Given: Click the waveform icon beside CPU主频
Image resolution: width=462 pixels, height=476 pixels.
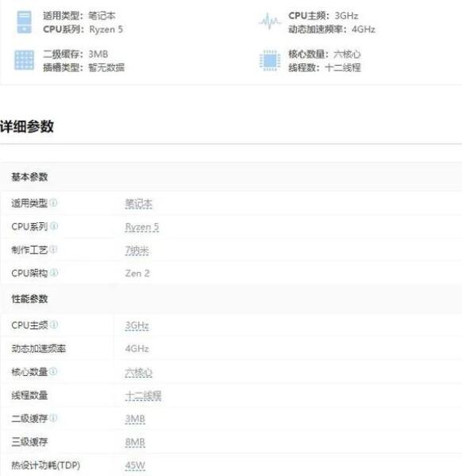Looking at the screenshot, I should 269,21.
